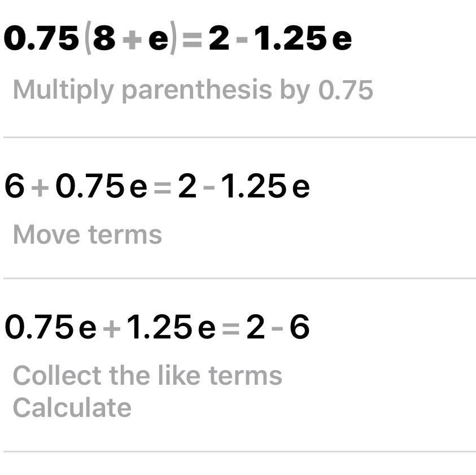Select the equation 0.75e+1.25e=2-6
476x475 pixels.
pos(157,327)
